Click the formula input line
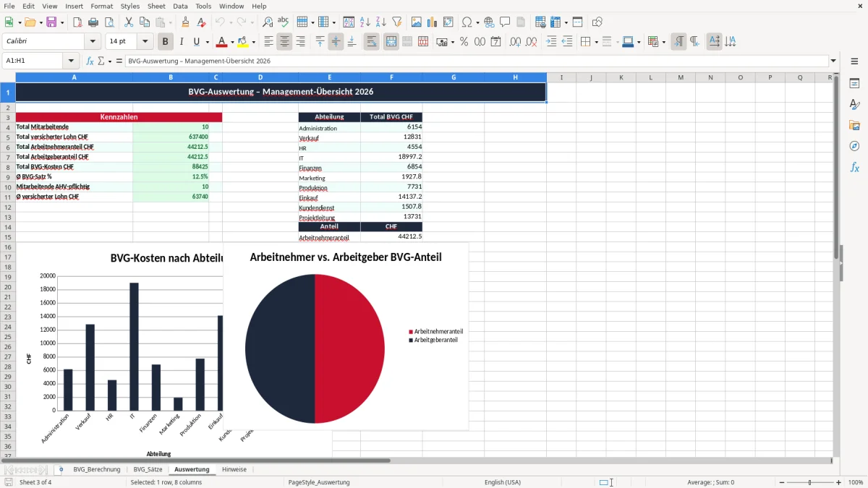The width and height of the screenshot is (868, 488). click(x=476, y=61)
